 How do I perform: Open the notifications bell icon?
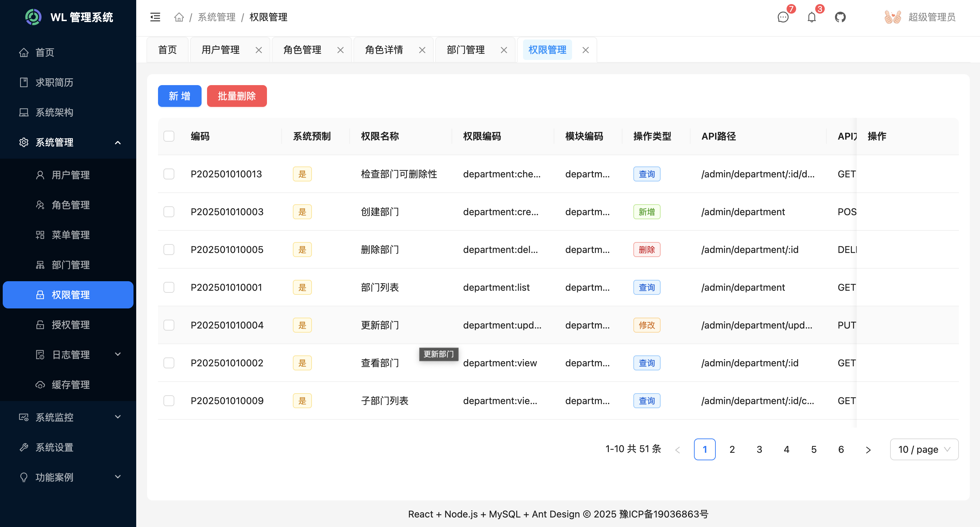point(811,17)
